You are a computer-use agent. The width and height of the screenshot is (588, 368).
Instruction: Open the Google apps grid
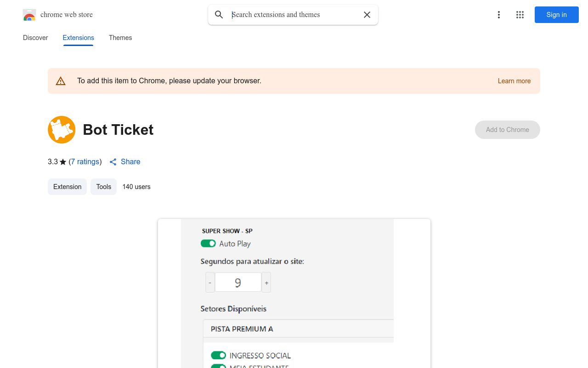(x=520, y=15)
